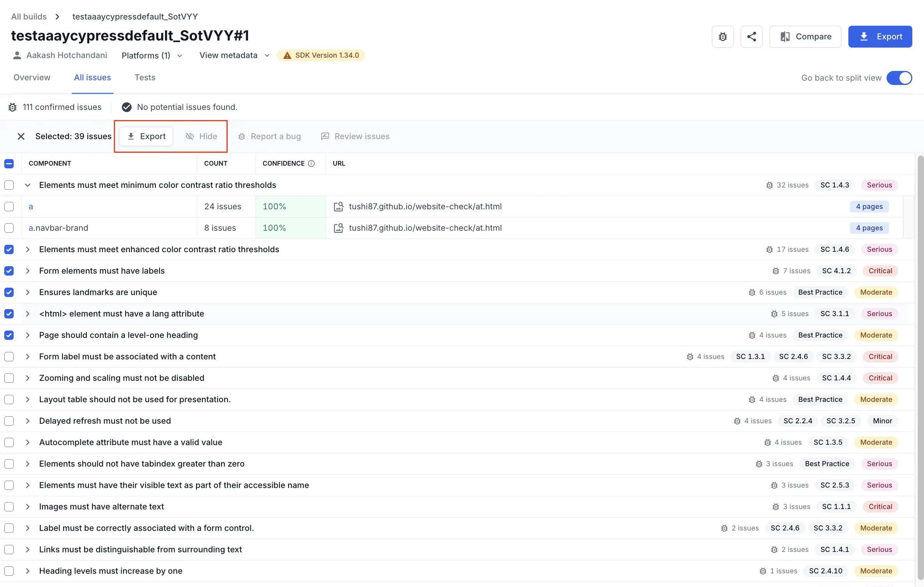Click the user icon beside Aakash Hotchandani
Viewport: 924px width, 587px height.
[x=17, y=55]
